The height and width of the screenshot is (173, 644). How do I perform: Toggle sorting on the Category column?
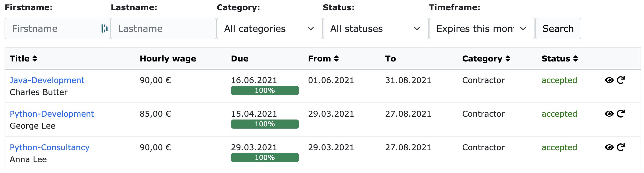tap(486, 58)
